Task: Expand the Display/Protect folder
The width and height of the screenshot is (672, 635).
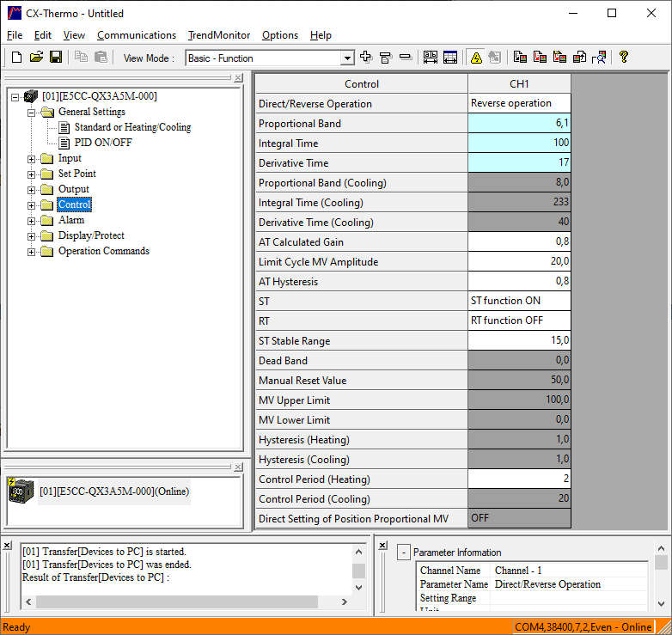Action: [31, 236]
